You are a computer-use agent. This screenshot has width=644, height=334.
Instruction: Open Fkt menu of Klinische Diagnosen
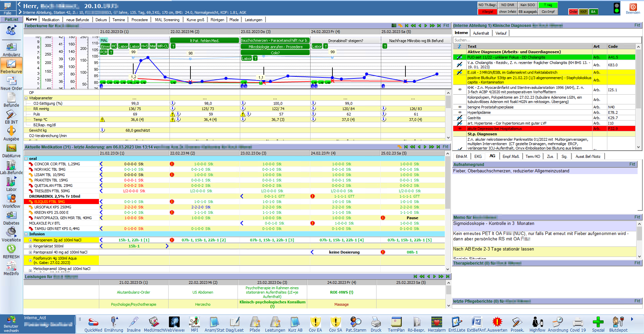(637, 25)
